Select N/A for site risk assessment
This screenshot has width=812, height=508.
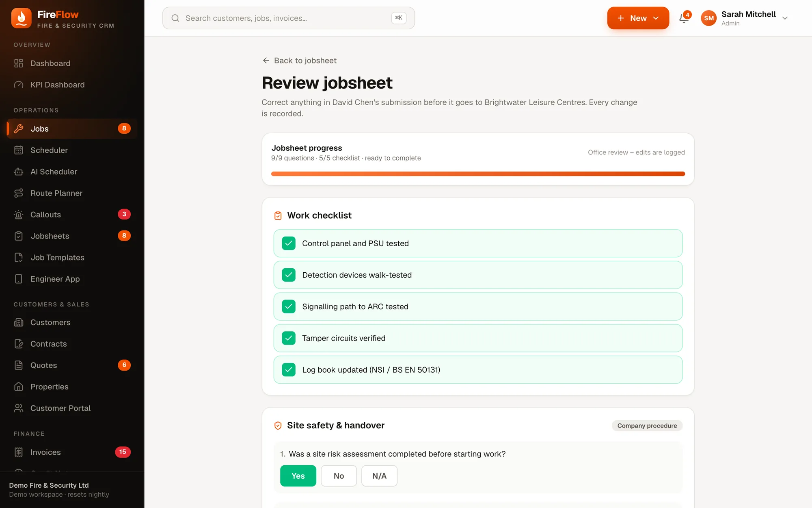pos(379,476)
